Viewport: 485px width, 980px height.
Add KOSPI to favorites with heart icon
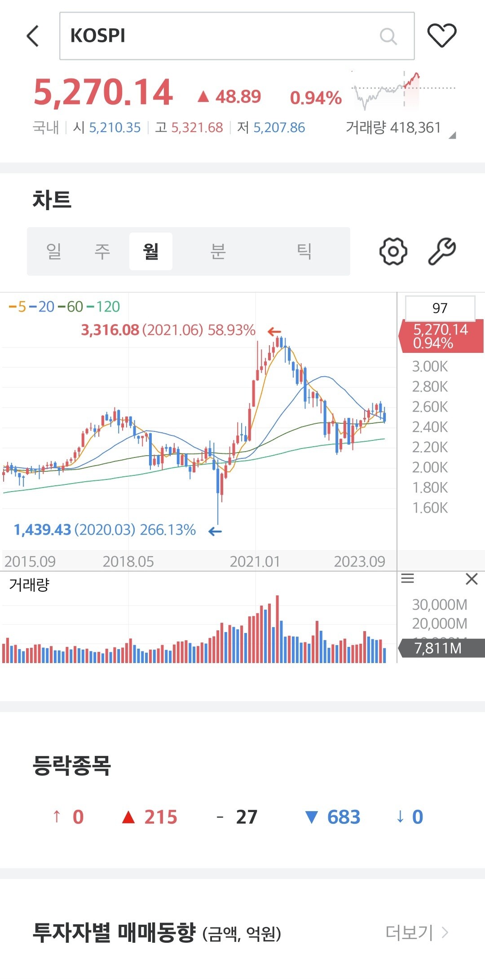[x=441, y=35]
